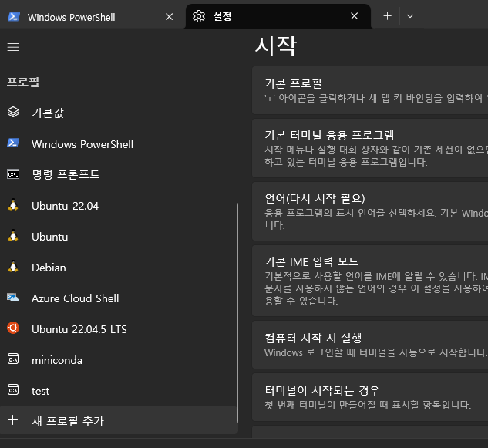The image size is (488, 448).
Task: Select the 기본값 profile entry
Action: 118,113
